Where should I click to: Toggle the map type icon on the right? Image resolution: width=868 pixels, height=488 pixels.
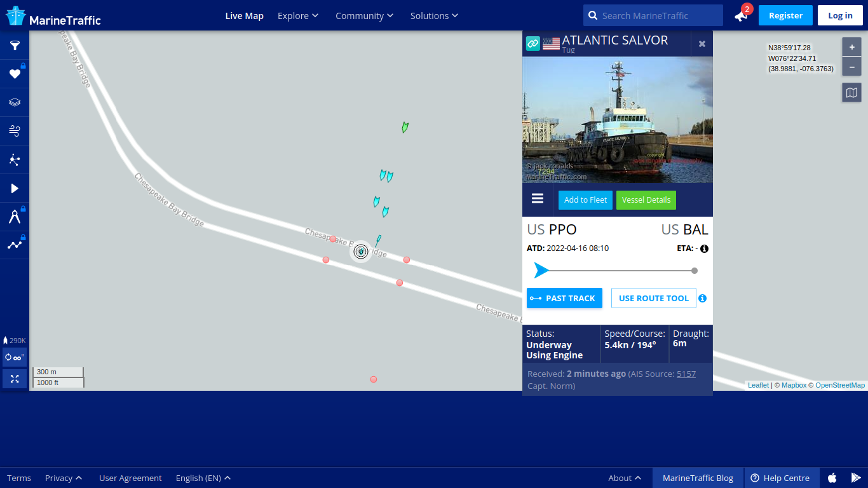pyautogui.click(x=851, y=93)
